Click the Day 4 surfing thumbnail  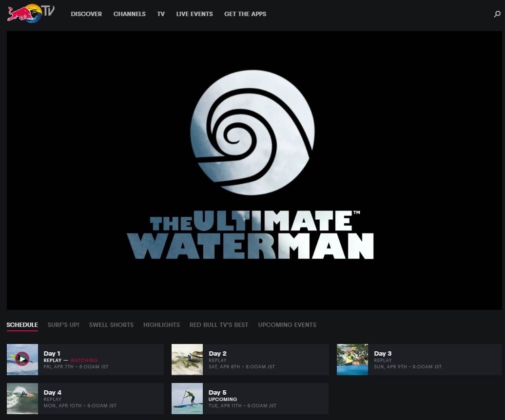coord(22,399)
